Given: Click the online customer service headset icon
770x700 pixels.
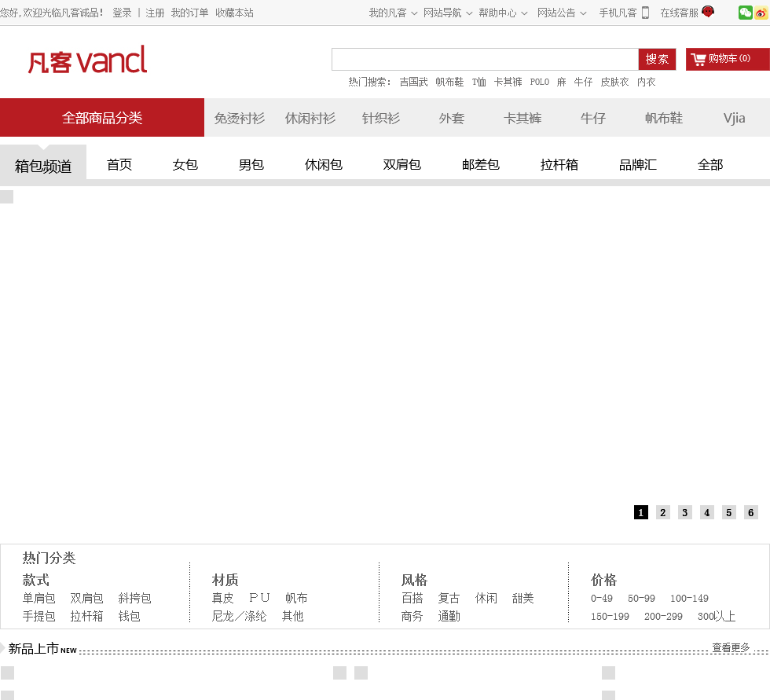Looking at the screenshot, I should pyautogui.click(x=708, y=11).
